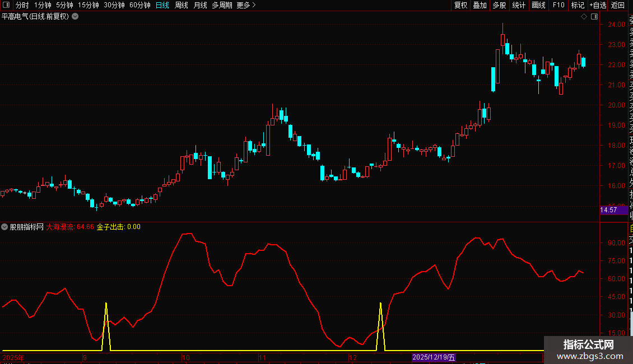Open the 多周期 multi-period view

click(222, 5)
